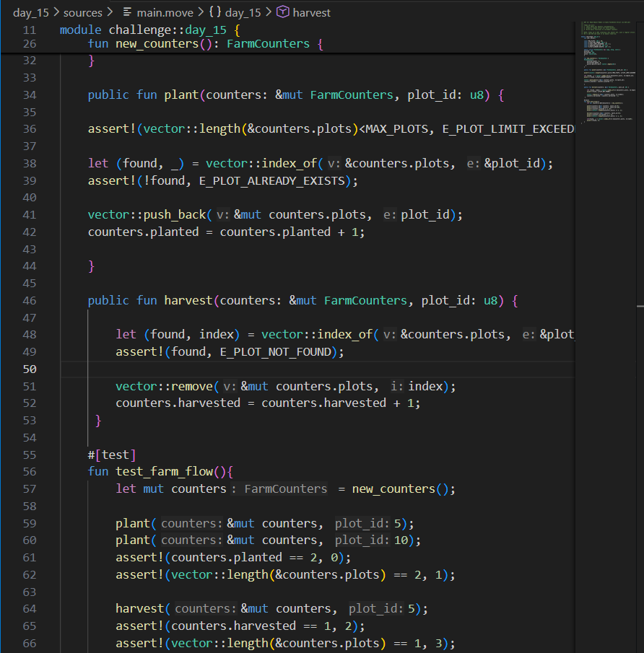This screenshot has height=653, width=644.
Task: Click the code-overview thumbnail beside the editor
Action: click(608, 71)
